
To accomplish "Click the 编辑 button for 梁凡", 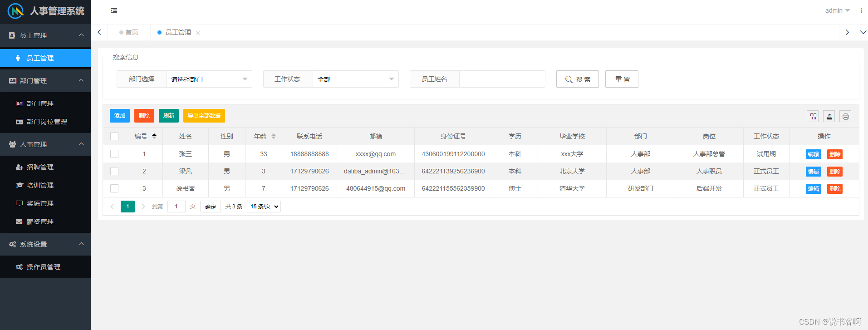I will (813, 172).
